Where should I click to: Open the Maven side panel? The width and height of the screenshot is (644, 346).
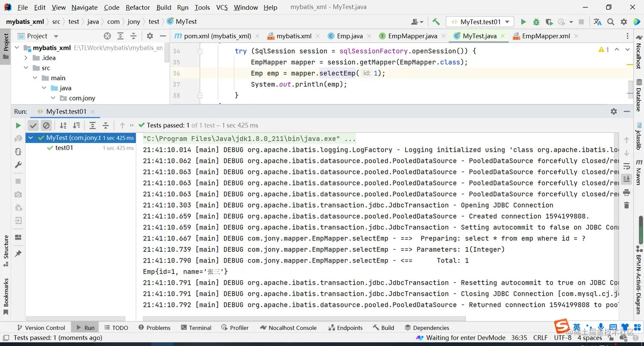click(x=639, y=172)
